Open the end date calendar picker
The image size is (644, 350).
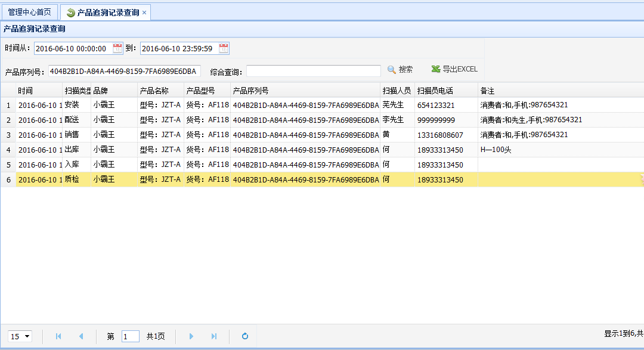pos(224,48)
